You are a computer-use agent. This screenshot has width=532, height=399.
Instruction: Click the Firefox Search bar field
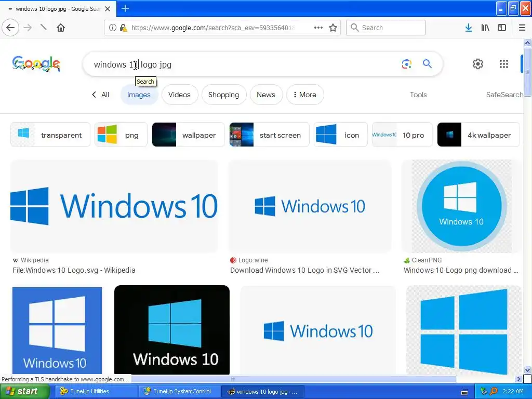385,28
